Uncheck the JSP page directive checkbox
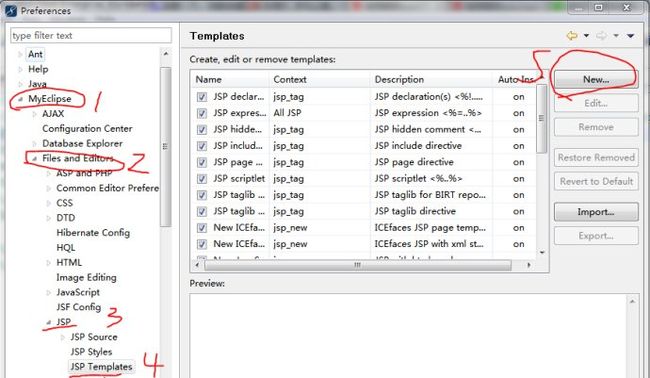This screenshot has width=650, height=378. pyautogui.click(x=202, y=162)
